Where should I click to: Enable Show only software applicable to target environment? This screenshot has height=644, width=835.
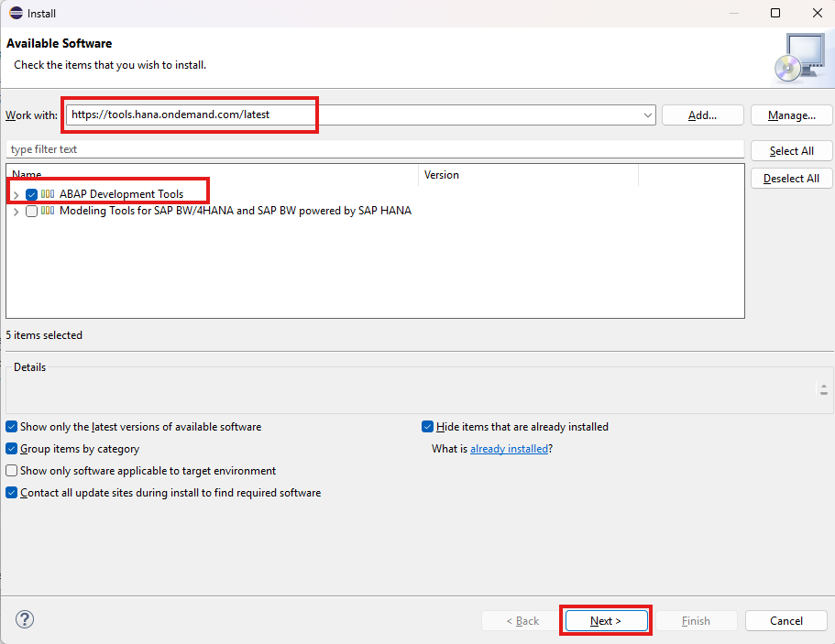(12, 471)
